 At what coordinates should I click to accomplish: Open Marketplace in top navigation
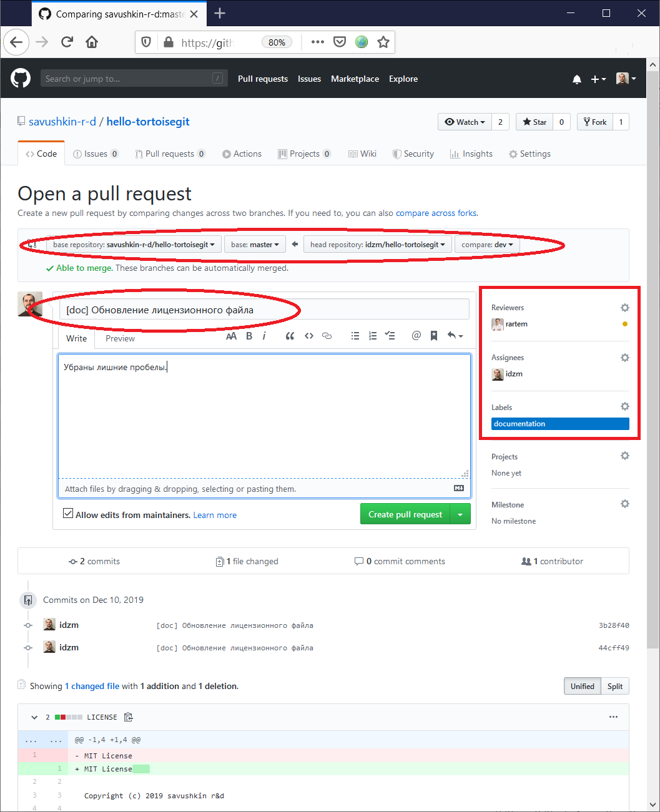(x=355, y=79)
